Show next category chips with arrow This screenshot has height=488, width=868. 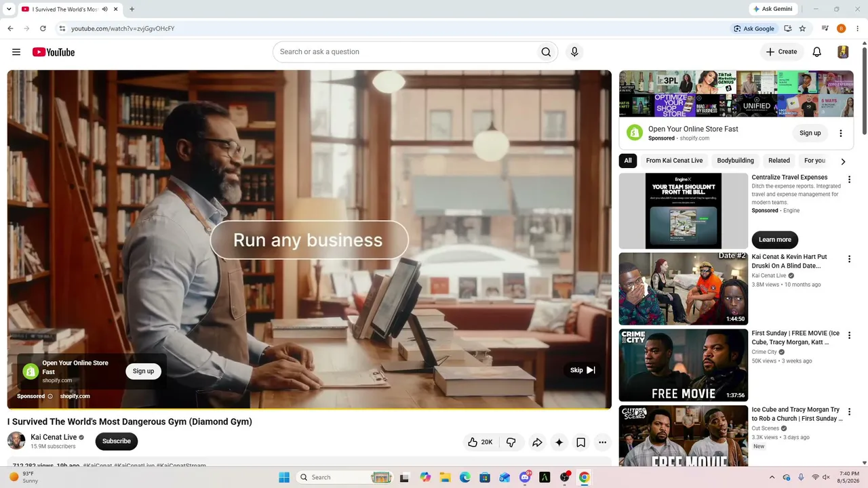(843, 161)
